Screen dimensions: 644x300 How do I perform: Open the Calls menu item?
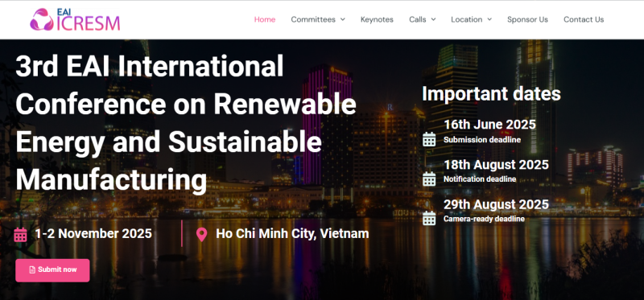(417, 19)
